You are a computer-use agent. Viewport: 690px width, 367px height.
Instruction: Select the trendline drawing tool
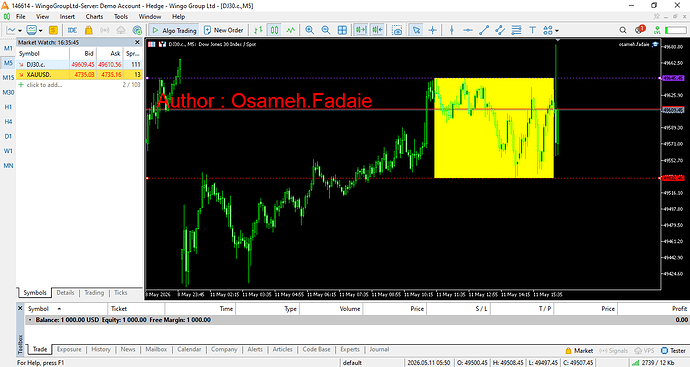coord(484,30)
